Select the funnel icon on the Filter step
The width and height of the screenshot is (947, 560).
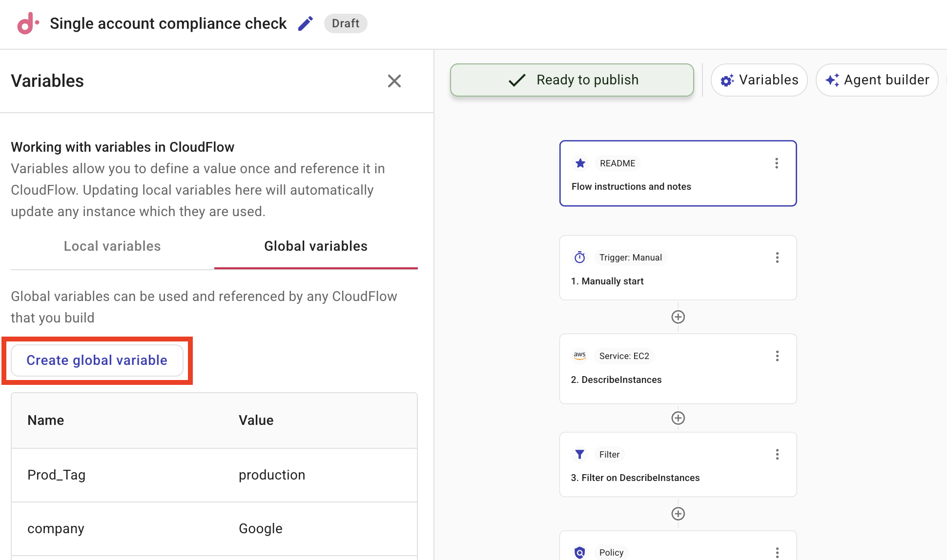point(579,454)
